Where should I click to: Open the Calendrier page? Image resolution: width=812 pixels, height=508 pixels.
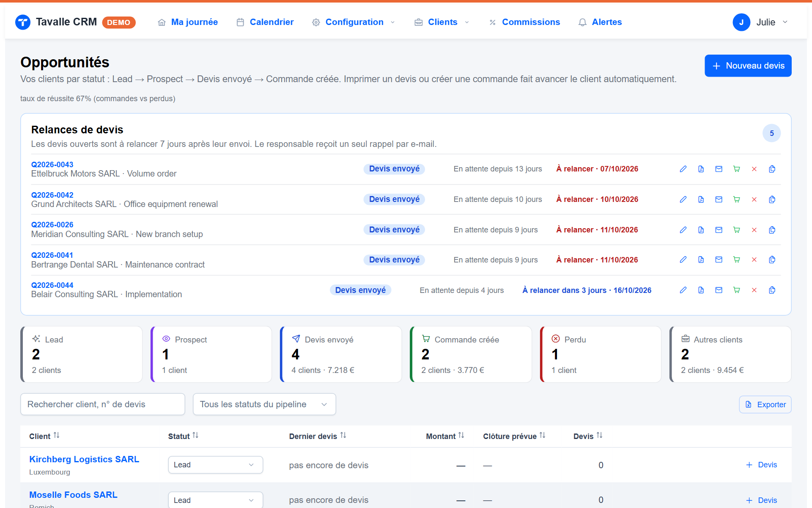[265, 22]
